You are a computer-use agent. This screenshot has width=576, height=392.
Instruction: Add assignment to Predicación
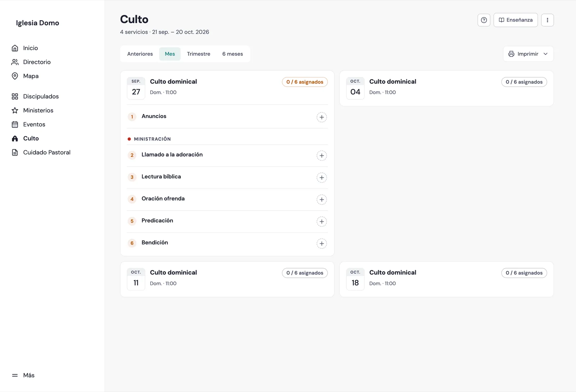321,221
